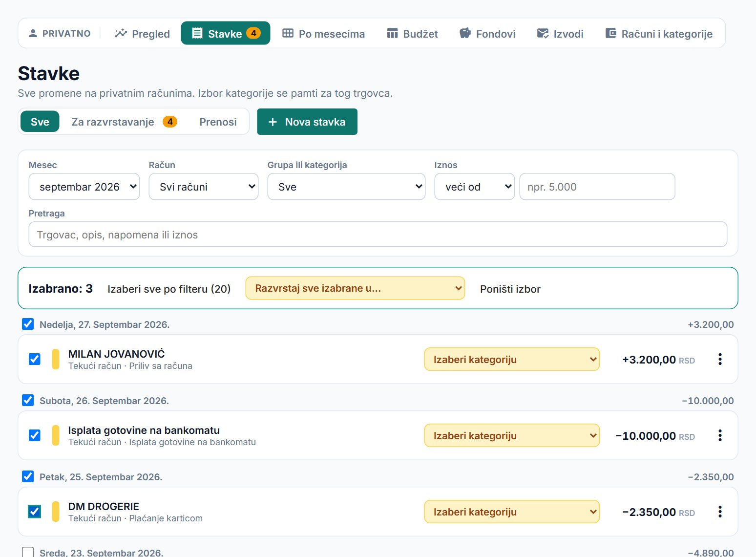Click the Nova stavka button

click(307, 122)
